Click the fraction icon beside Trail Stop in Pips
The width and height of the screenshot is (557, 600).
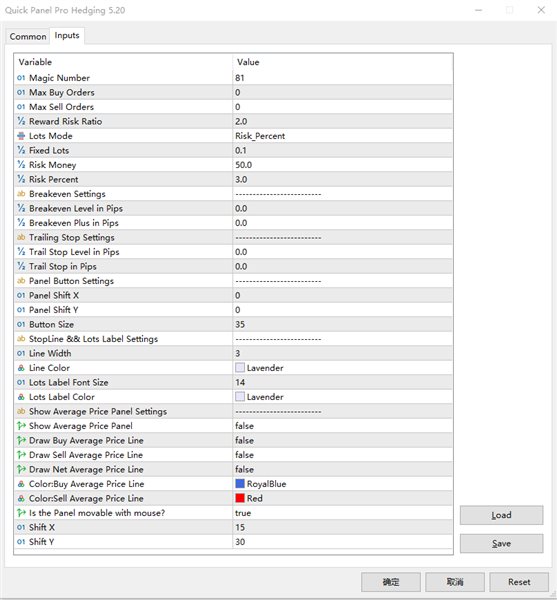point(21,266)
